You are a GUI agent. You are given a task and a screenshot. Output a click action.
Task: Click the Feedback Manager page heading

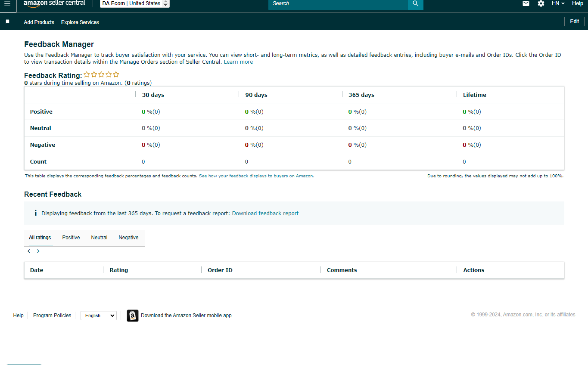click(59, 44)
